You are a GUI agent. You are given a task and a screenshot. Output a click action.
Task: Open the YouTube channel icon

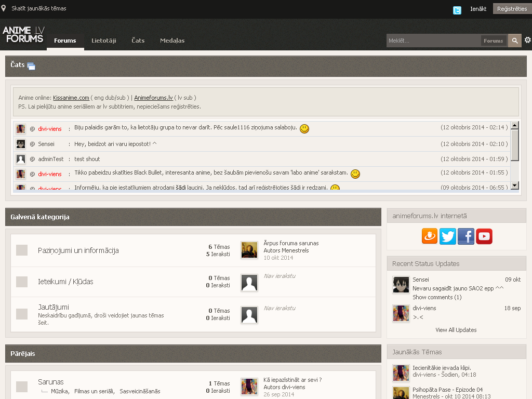coord(484,236)
